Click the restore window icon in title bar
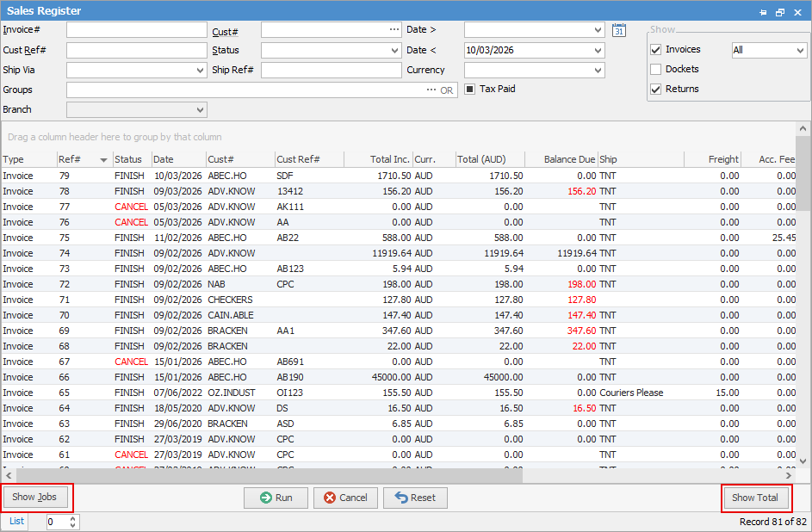The width and height of the screenshot is (812, 532). click(780, 12)
